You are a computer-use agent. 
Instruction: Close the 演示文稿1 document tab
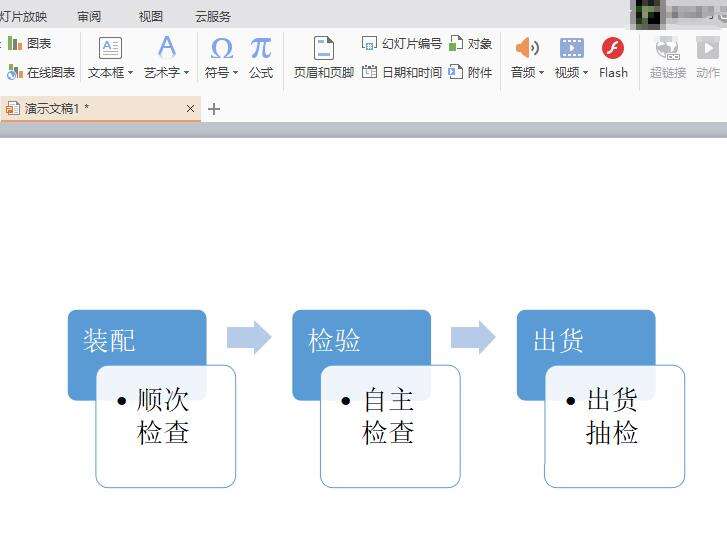point(190,109)
